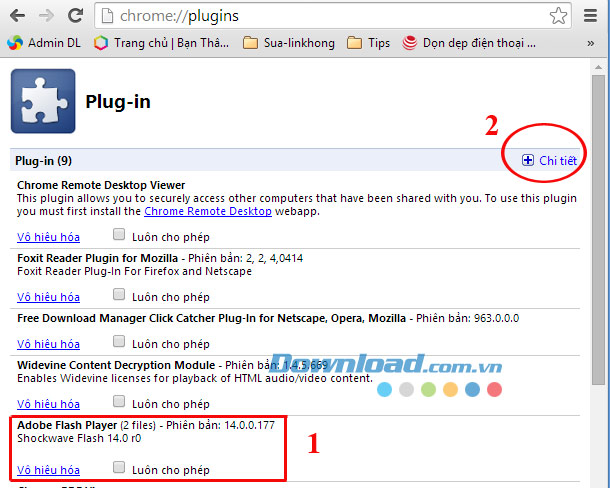
Task: Show more bookmarks via the chevron
Action: [x=591, y=43]
